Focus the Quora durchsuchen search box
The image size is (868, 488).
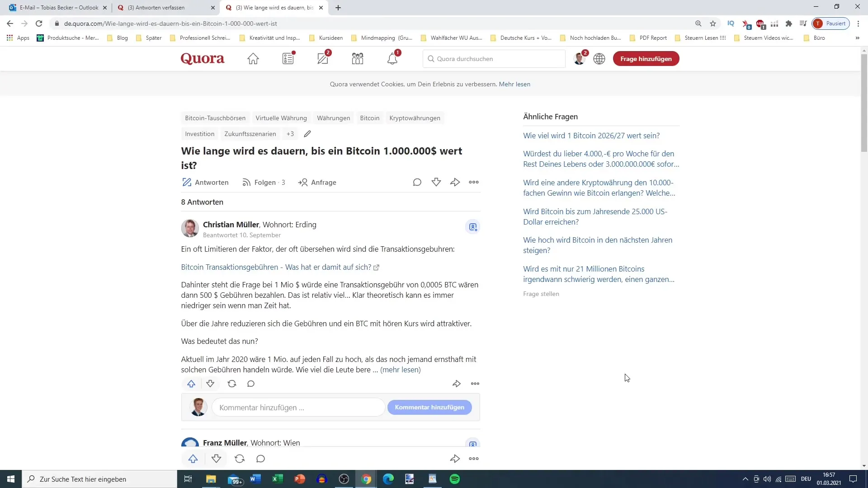pyautogui.click(x=494, y=59)
